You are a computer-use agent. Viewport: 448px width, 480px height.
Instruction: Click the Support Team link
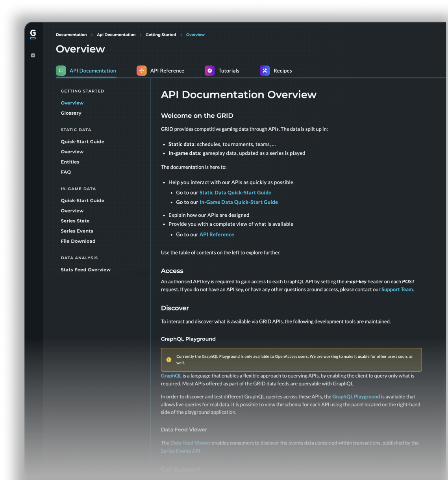397,289
